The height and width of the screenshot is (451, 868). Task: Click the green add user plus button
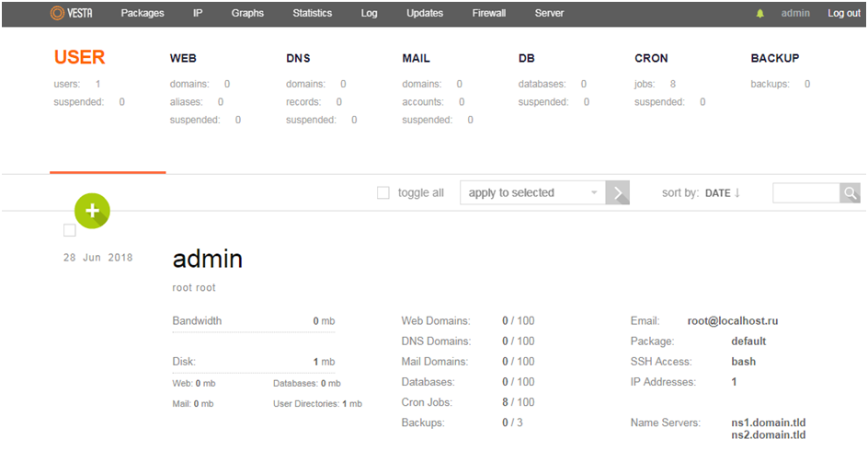pos(92,210)
